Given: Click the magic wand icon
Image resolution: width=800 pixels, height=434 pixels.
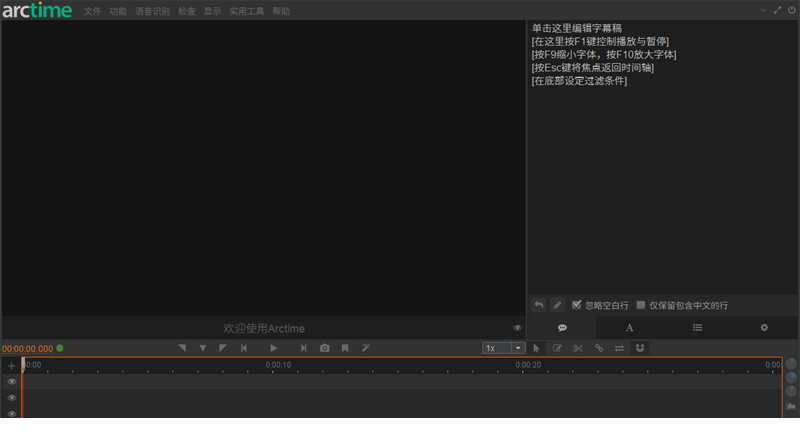Looking at the screenshot, I should coord(366,348).
